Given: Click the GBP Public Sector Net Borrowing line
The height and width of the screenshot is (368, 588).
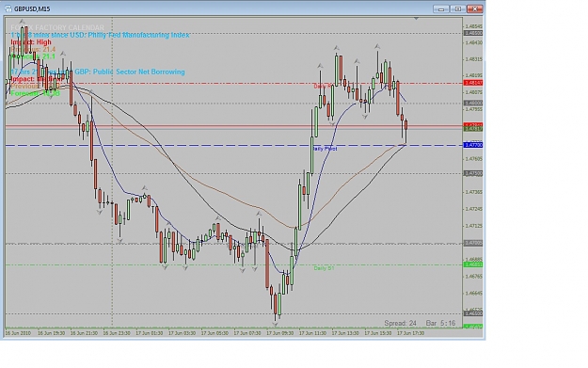Looking at the screenshot, I should pyautogui.click(x=98, y=72).
